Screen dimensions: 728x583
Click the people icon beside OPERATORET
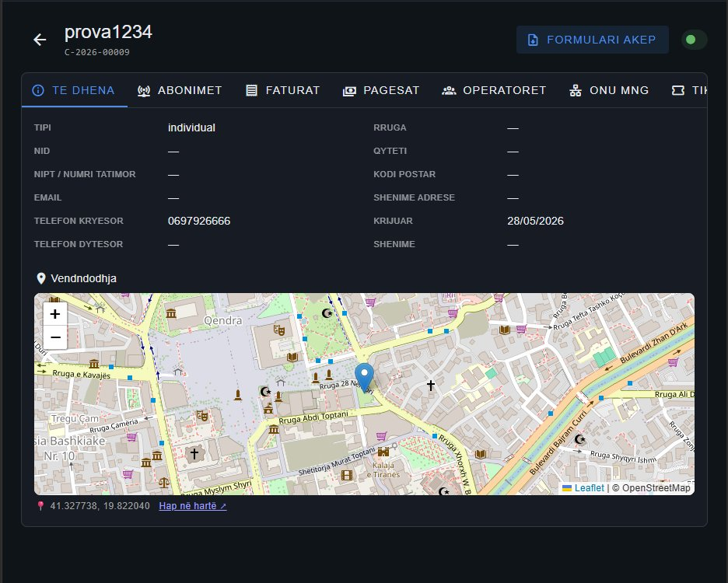tap(449, 90)
